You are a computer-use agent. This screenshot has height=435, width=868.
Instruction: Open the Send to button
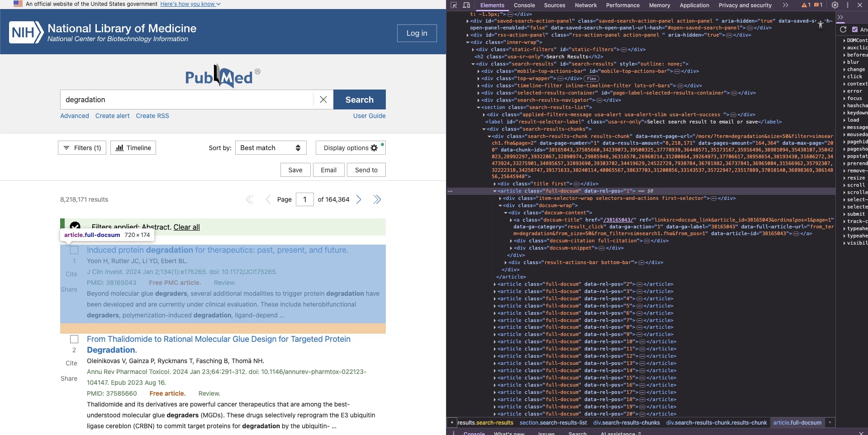[x=366, y=170]
